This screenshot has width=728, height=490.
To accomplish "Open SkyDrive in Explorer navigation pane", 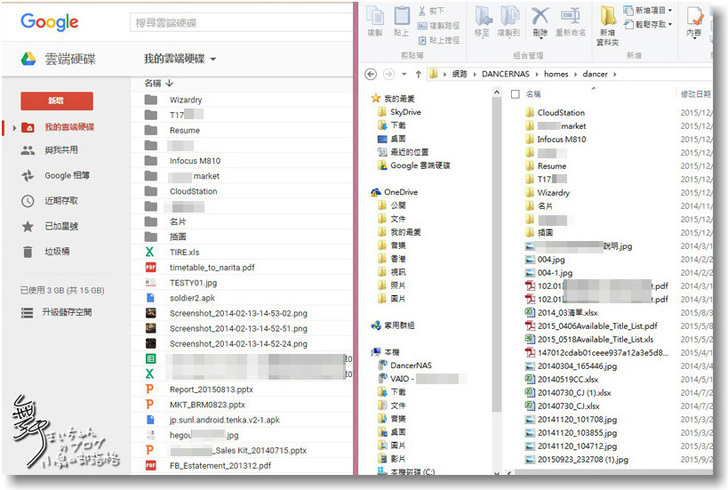I will click(405, 112).
